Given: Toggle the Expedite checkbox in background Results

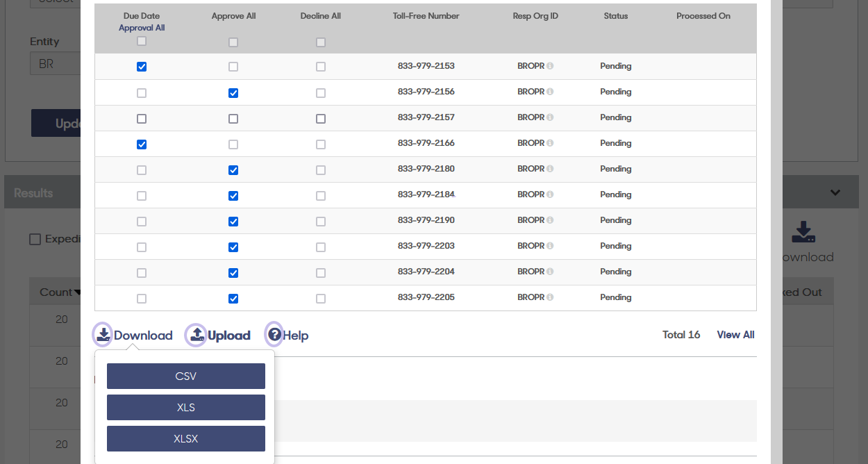Looking at the screenshot, I should pyautogui.click(x=35, y=239).
